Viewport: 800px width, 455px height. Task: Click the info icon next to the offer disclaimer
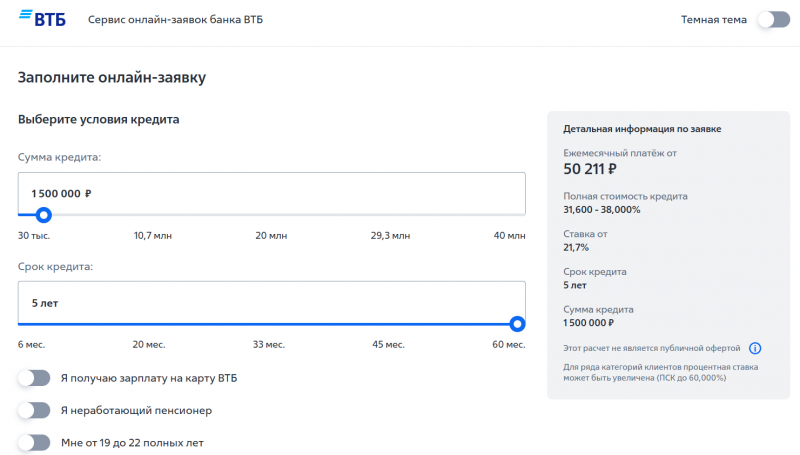tap(755, 348)
